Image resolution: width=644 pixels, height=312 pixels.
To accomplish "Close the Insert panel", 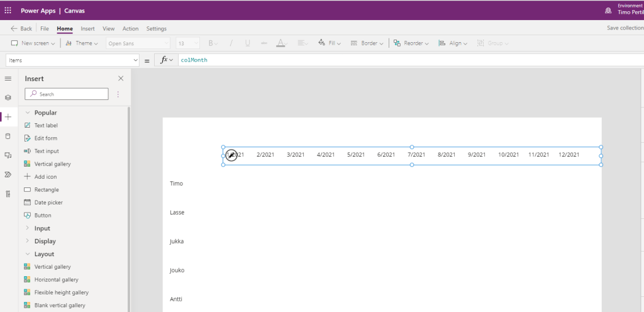I will [121, 79].
